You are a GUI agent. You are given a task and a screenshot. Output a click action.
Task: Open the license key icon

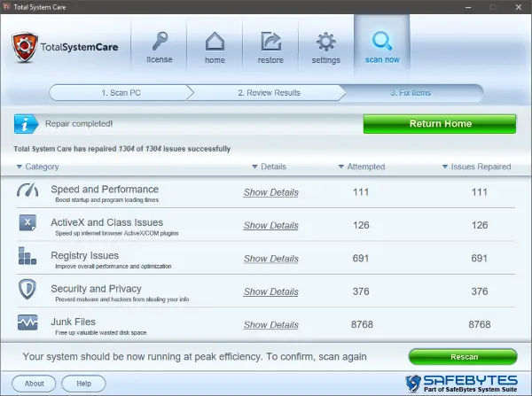[160, 41]
